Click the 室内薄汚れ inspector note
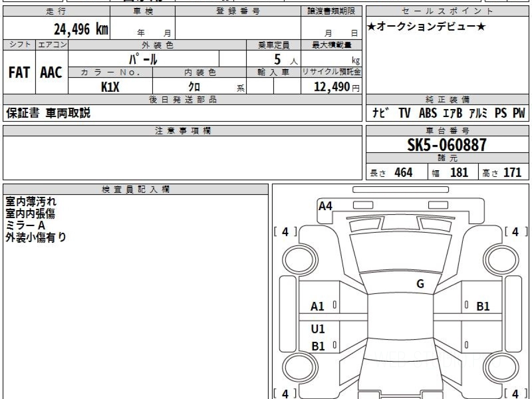The width and height of the screenshot is (532, 399). click(x=31, y=202)
